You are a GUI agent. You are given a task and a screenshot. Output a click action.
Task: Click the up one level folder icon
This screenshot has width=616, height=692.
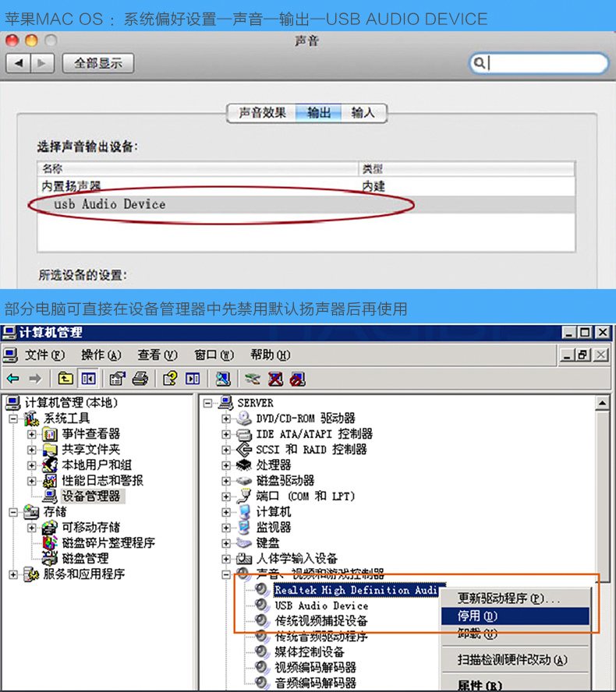tap(65, 379)
